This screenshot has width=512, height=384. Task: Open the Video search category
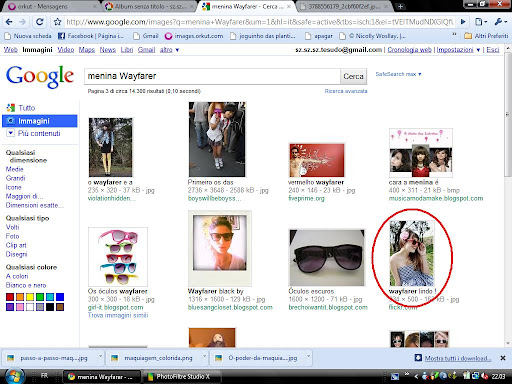coord(65,50)
